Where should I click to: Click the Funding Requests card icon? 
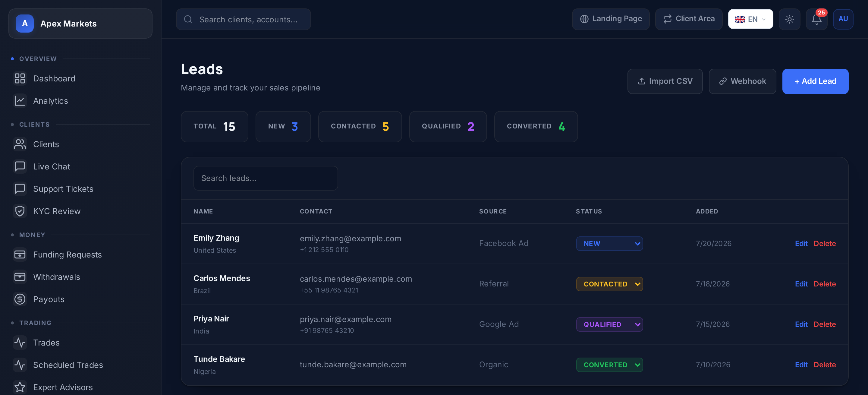coord(20,254)
